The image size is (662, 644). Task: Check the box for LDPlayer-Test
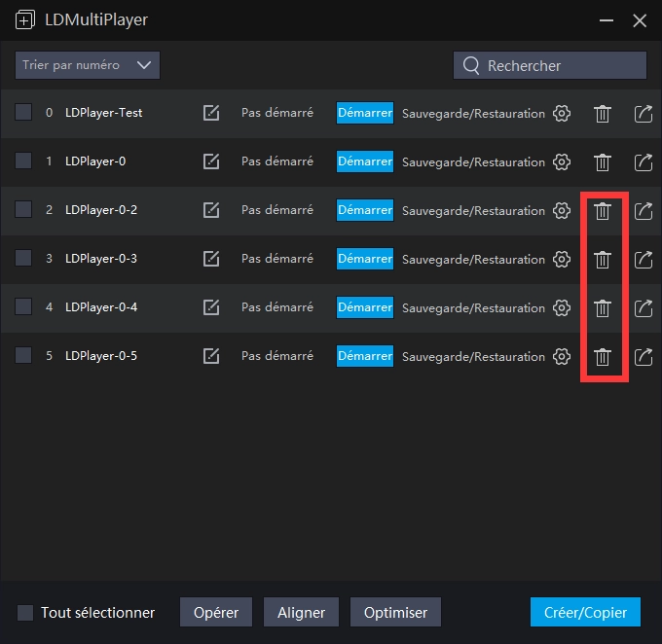click(x=24, y=113)
